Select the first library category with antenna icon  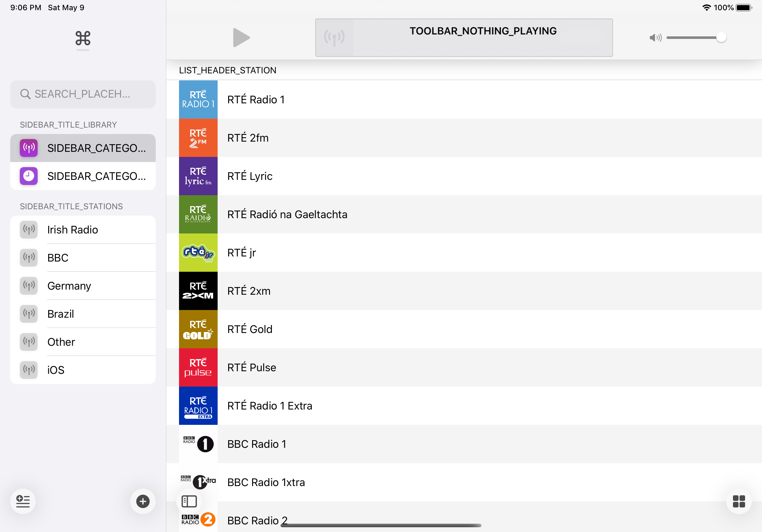pos(83,148)
